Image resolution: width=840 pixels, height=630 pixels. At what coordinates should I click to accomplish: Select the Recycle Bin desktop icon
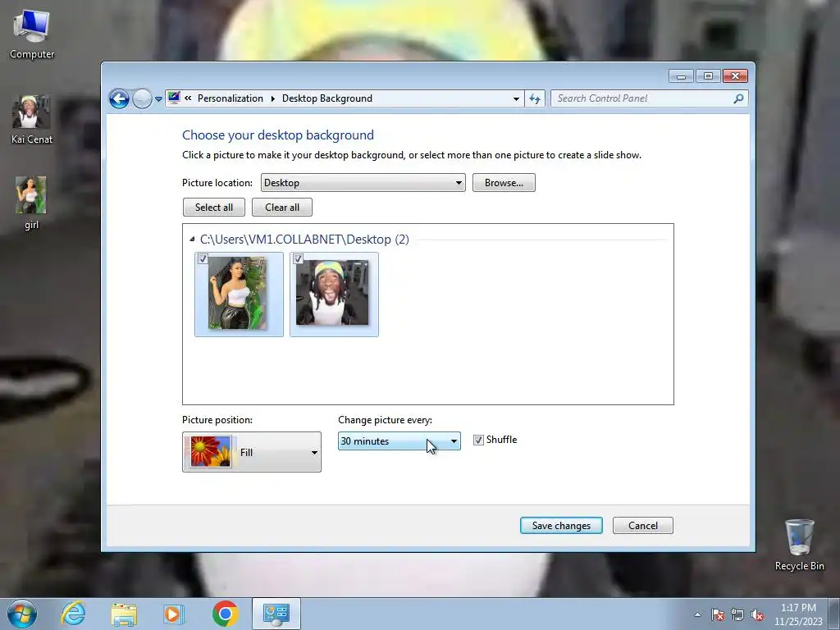(799, 545)
